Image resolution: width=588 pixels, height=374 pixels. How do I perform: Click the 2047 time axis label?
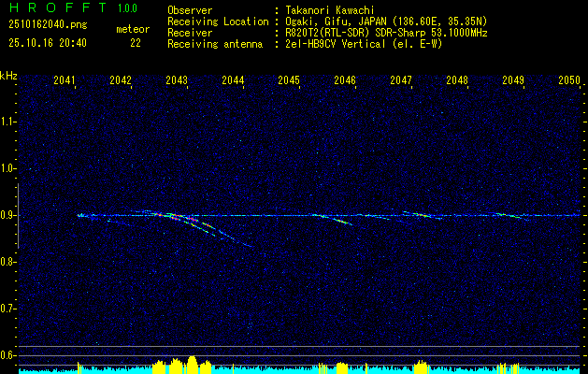point(401,80)
